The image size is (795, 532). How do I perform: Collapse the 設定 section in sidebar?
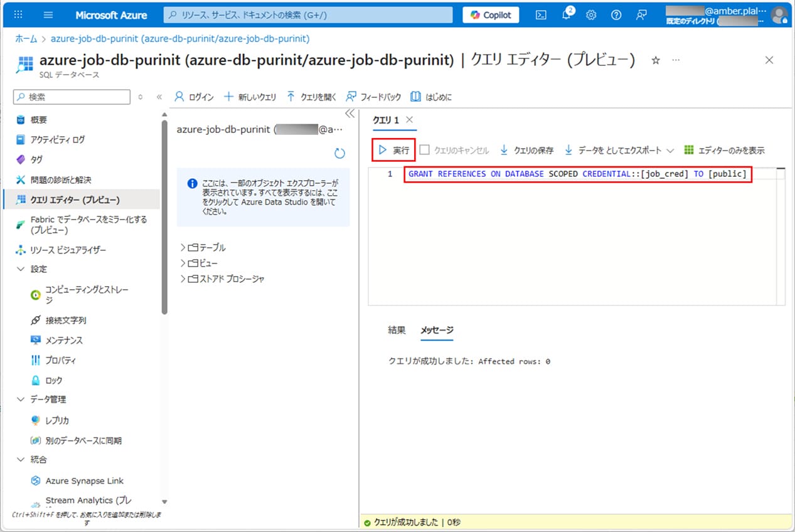[x=21, y=269]
